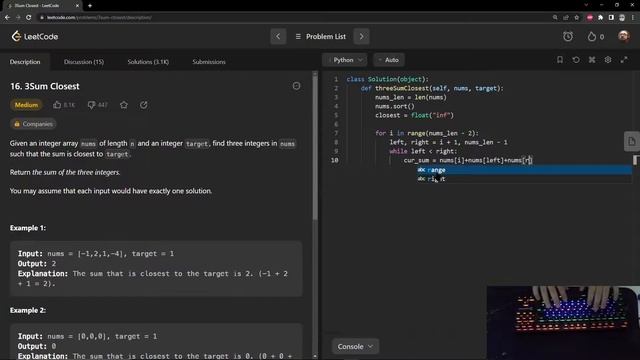
Task: Dislike the problem thumbs down
Action: [x=91, y=105]
